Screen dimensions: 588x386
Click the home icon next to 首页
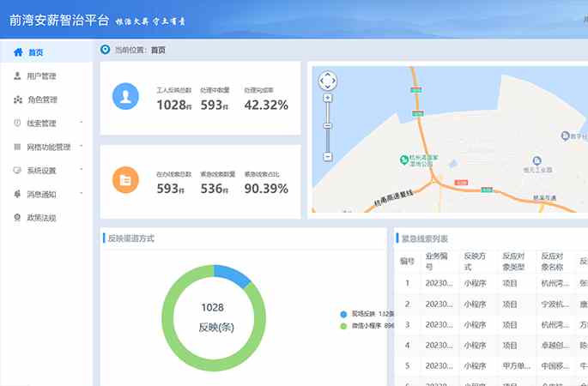coord(18,52)
